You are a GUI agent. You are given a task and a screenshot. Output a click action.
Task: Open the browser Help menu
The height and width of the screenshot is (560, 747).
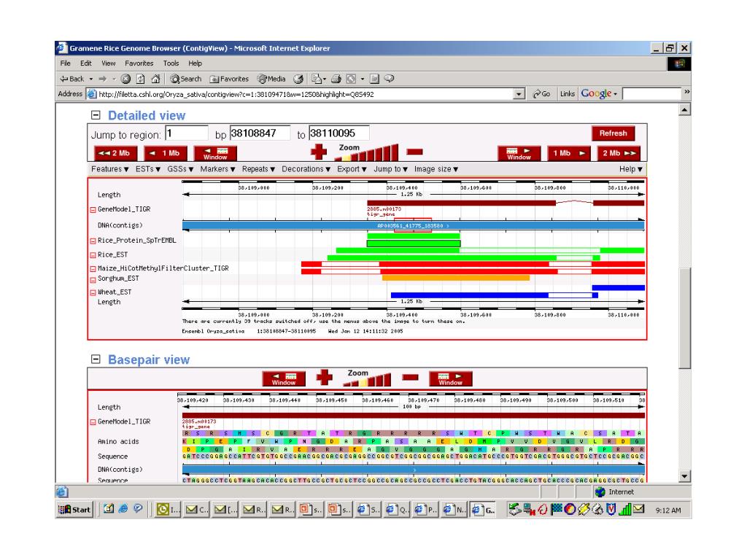pyautogui.click(x=195, y=63)
